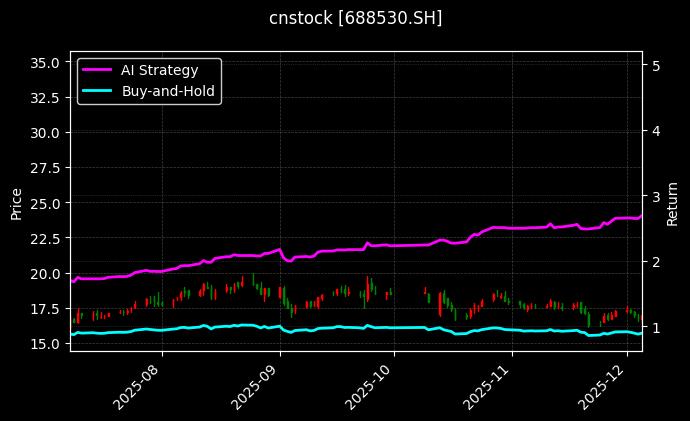Image resolution: width=690 pixels, height=421 pixels.
Task: Click the cyan line swatch in legend
Action: (98, 91)
